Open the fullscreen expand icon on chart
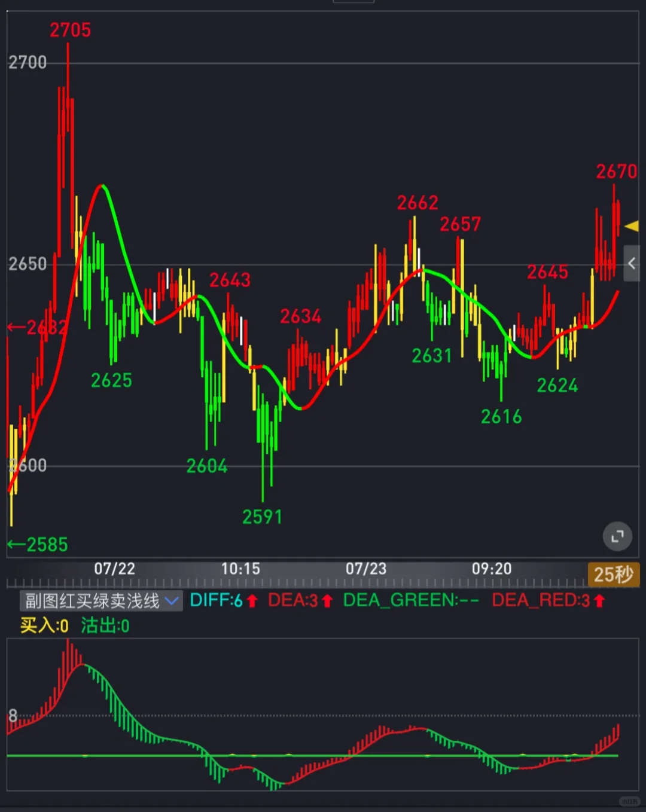646x812 pixels. [617, 536]
